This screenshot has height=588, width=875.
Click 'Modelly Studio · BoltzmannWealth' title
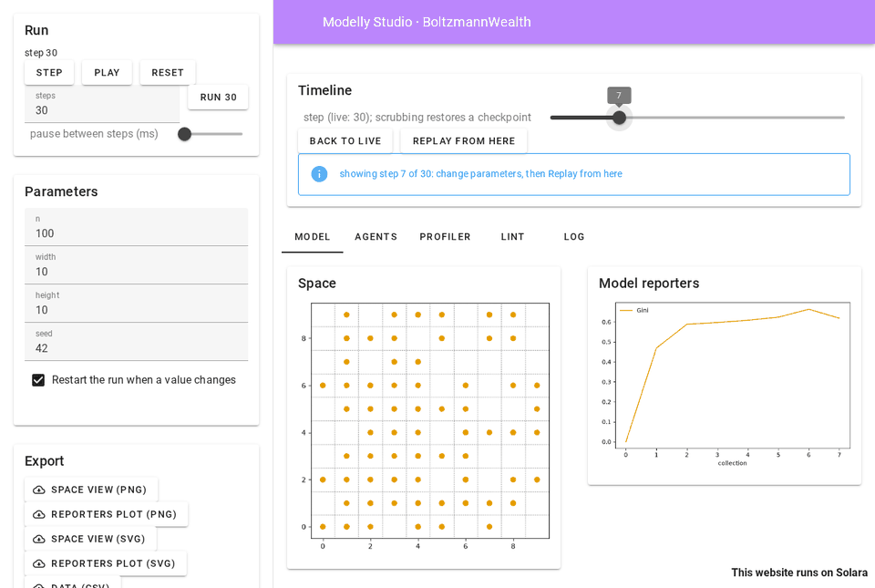pyautogui.click(x=427, y=22)
